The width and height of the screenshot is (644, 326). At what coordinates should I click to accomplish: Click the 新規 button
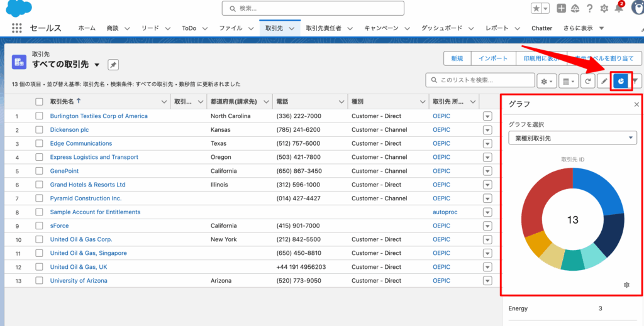click(x=457, y=58)
